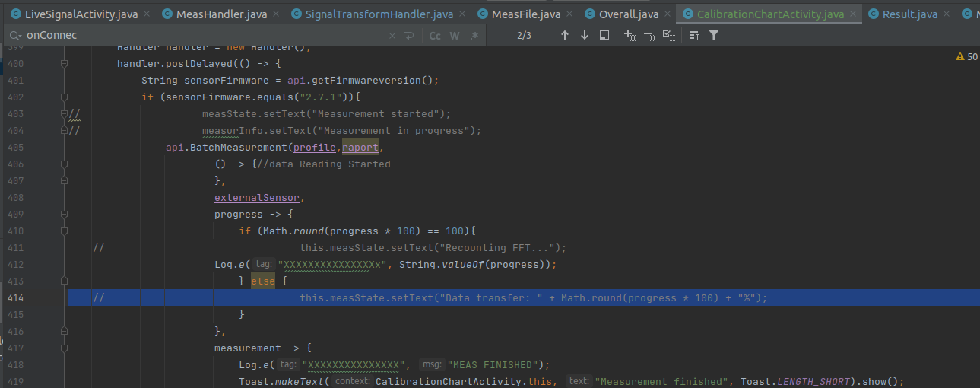Screen dimensions: 980x388
Task: Enable Regex search option
Action: pos(474,36)
